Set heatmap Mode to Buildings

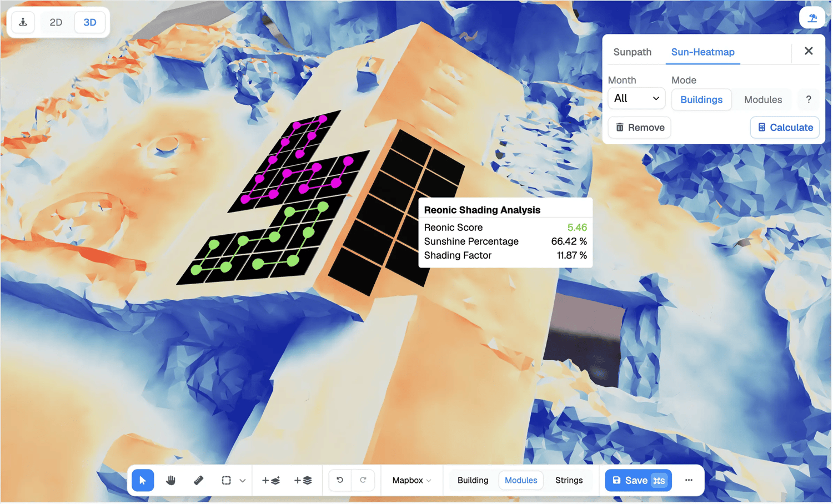[701, 99]
